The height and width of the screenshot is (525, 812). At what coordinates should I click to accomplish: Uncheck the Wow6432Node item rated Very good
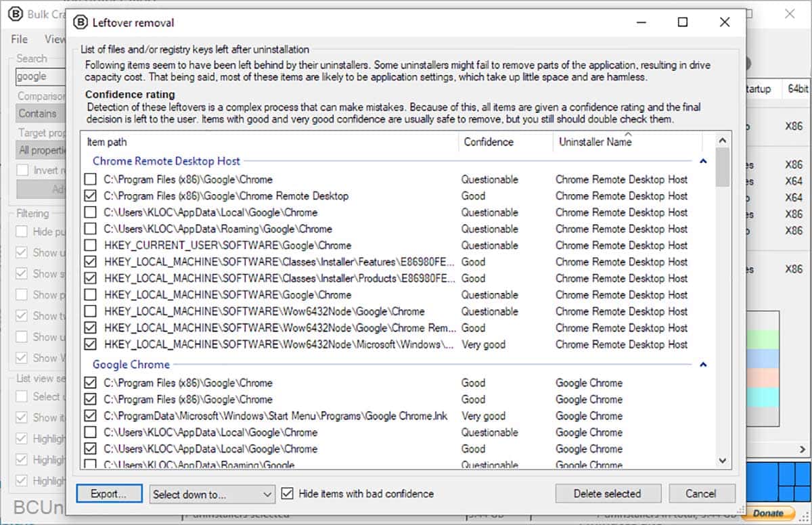[x=90, y=344]
